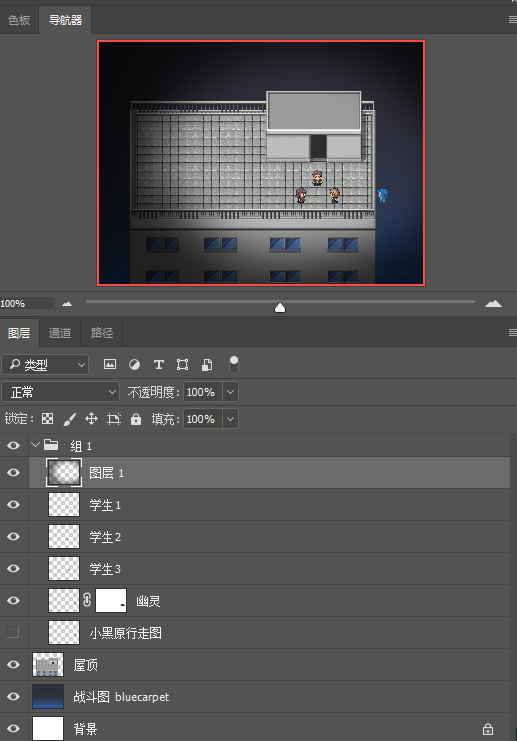
Task: Select the 学生 1 layer name
Action: 105,505
